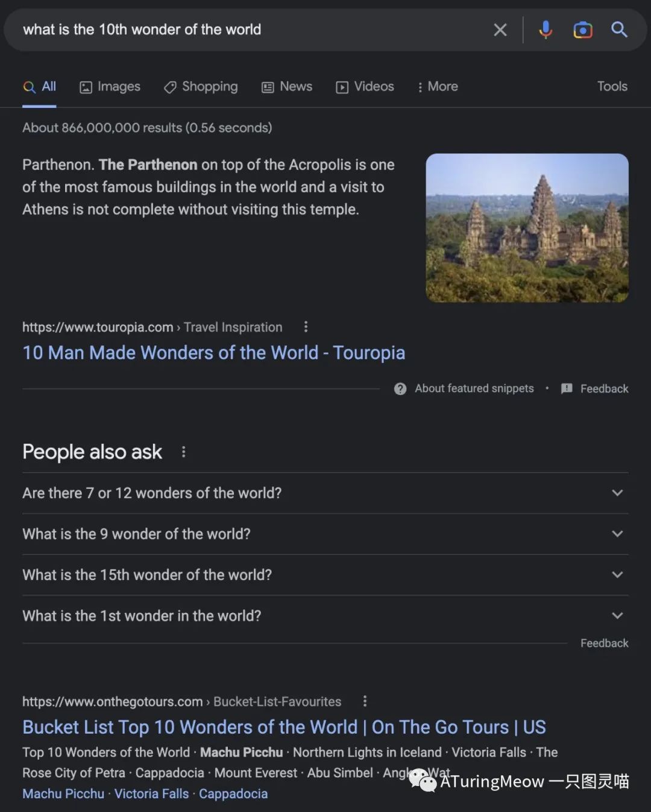Switch to the Images tab

click(110, 87)
